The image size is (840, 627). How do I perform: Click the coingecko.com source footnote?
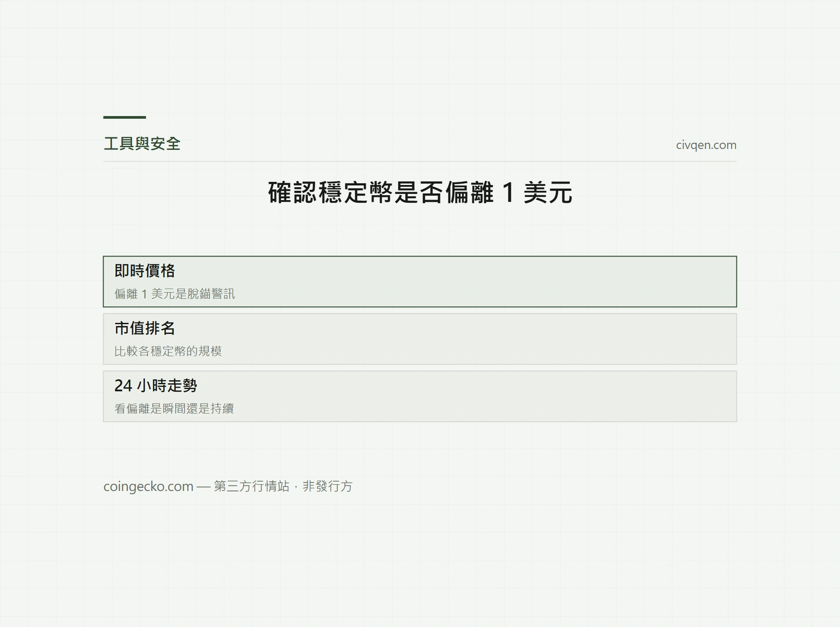pos(228,486)
